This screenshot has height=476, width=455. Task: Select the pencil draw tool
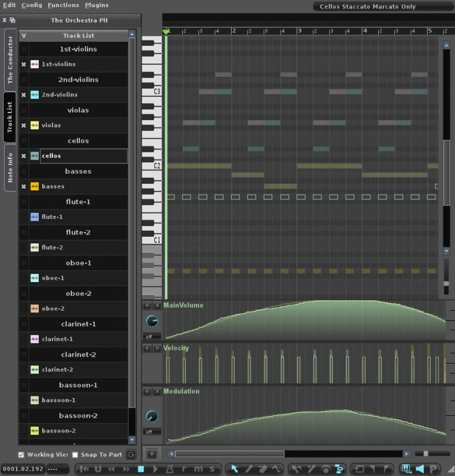[250, 469]
